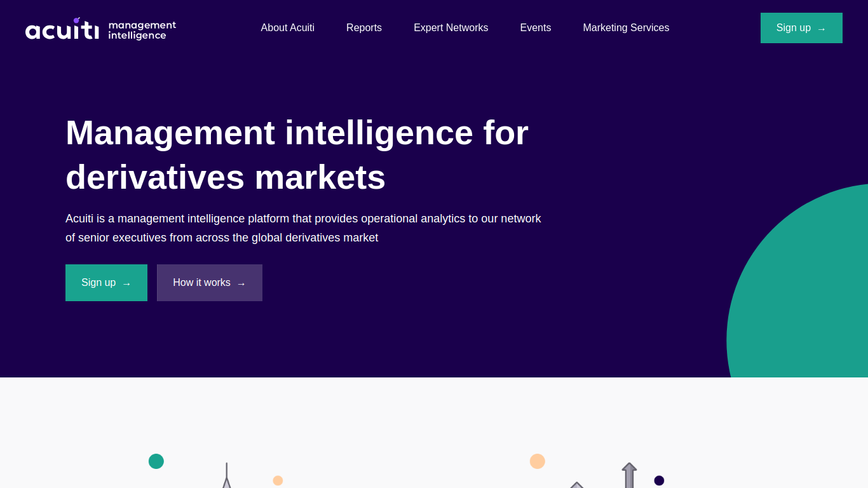Open Expert Networks in the navigation
This screenshot has height=488, width=868.
pyautogui.click(x=451, y=28)
